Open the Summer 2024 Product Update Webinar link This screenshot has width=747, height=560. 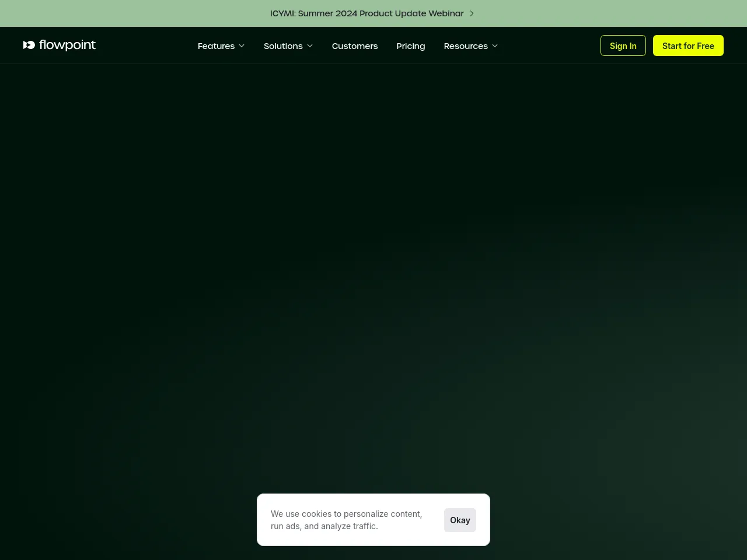point(366,13)
